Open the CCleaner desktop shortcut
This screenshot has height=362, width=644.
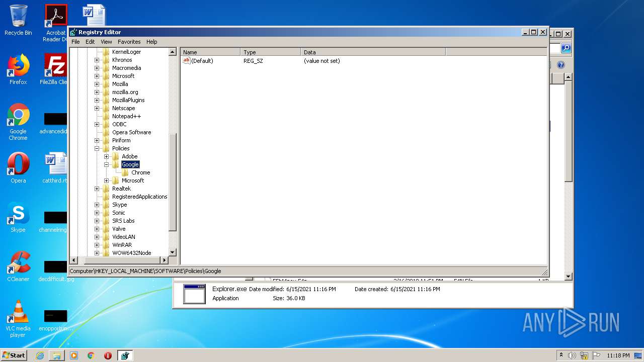point(18,266)
